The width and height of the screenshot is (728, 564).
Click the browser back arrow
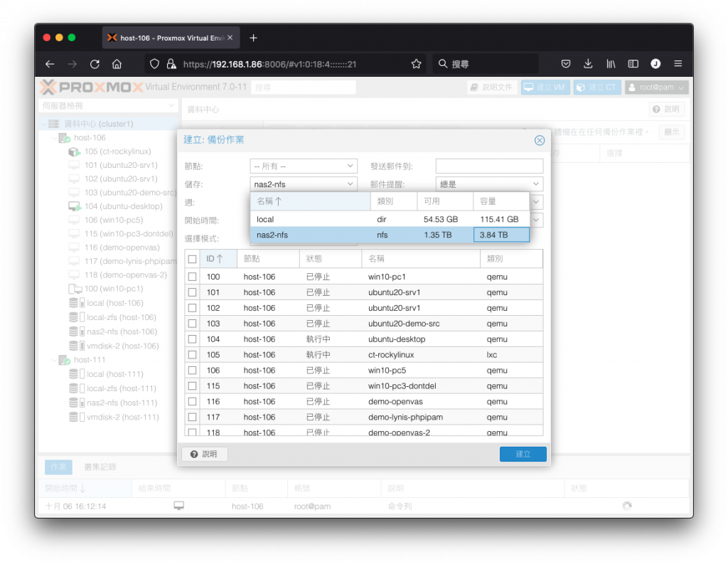click(50, 64)
